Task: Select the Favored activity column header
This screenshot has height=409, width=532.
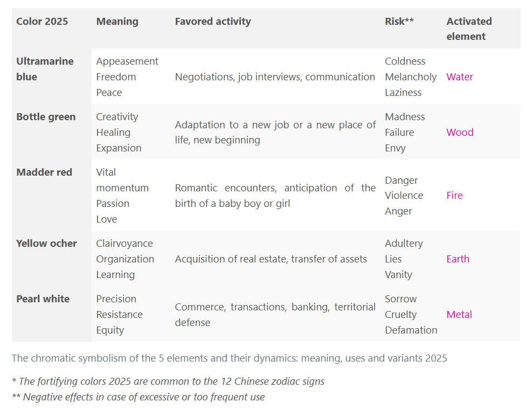Action: pos(213,22)
